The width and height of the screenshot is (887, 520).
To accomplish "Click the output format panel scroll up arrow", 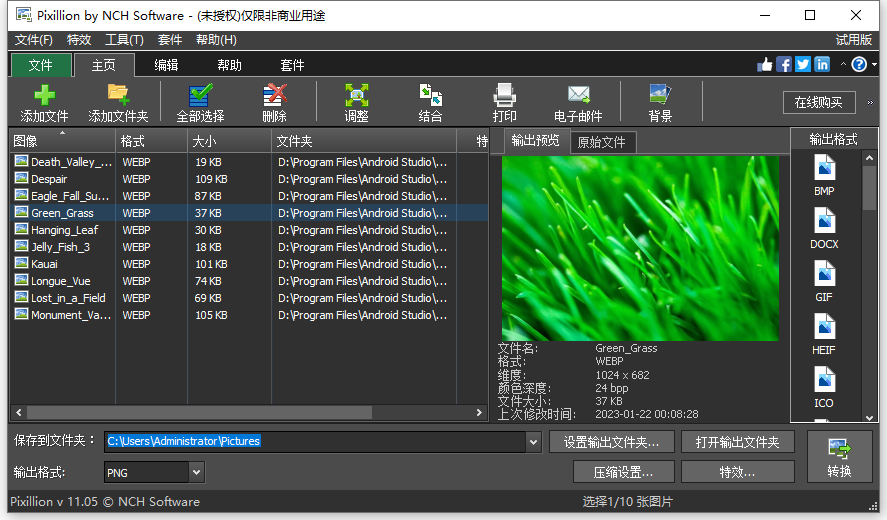I will 869,158.
